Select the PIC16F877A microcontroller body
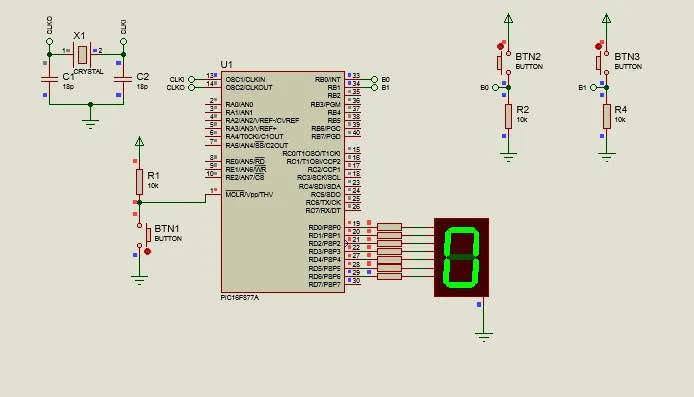Image resolution: width=694 pixels, height=397 pixels. 283,182
